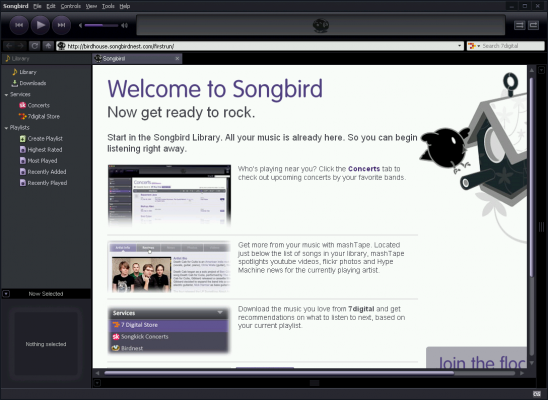This screenshot has width=548, height=400.
Task: Click the scroll down arrow
Action: click(x=532, y=363)
